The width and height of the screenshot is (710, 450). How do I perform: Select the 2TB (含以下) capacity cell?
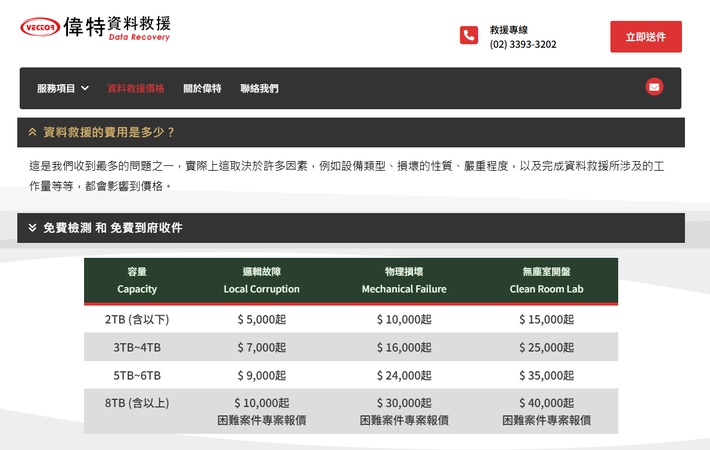click(137, 319)
